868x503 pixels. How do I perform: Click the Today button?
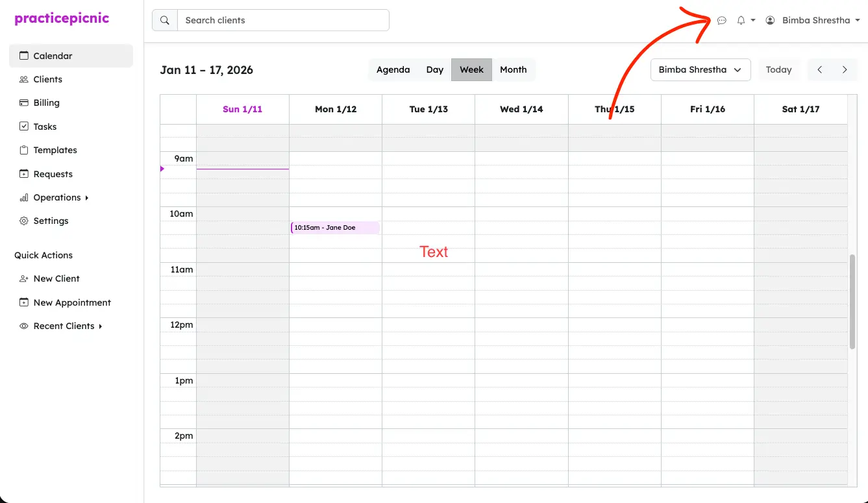click(778, 69)
